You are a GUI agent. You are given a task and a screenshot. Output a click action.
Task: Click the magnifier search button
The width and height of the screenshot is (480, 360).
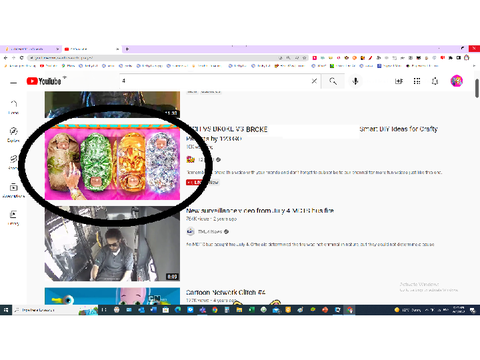(333, 81)
